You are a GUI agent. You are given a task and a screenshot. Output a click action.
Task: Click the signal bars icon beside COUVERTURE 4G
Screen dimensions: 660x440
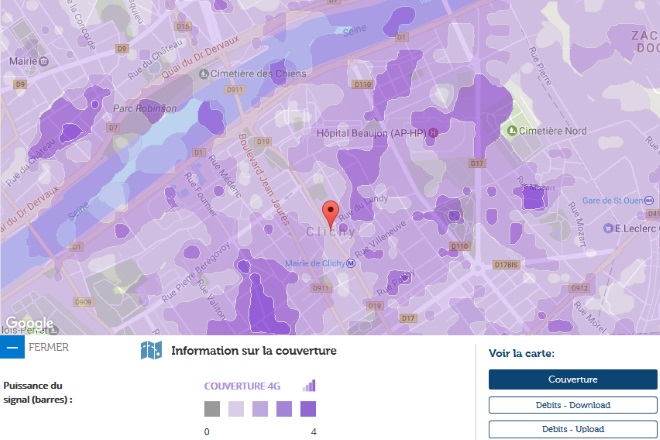[x=309, y=385]
